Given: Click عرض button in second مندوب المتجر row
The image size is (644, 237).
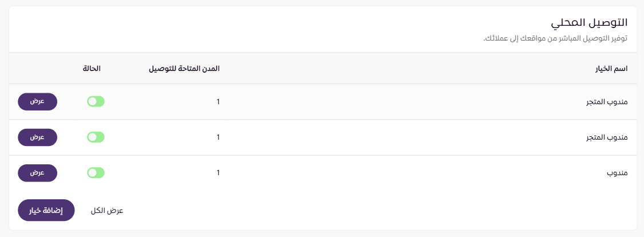Looking at the screenshot, I should 38,137.
